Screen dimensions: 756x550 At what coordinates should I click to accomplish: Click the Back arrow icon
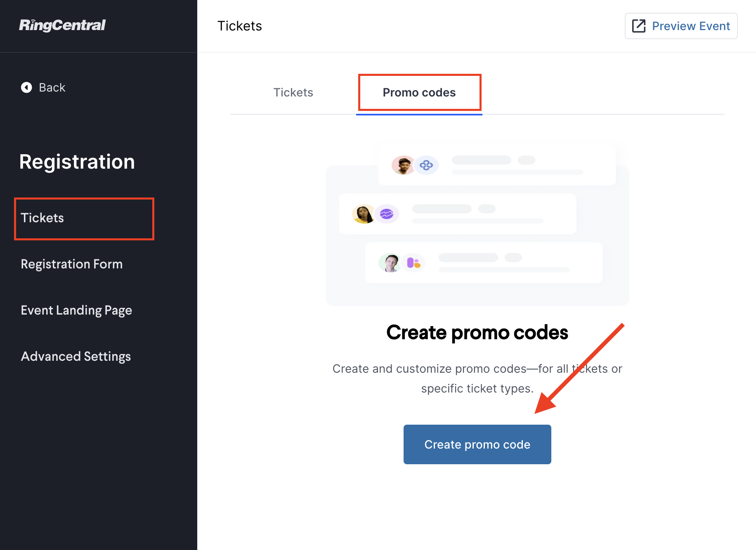coord(26,87)
